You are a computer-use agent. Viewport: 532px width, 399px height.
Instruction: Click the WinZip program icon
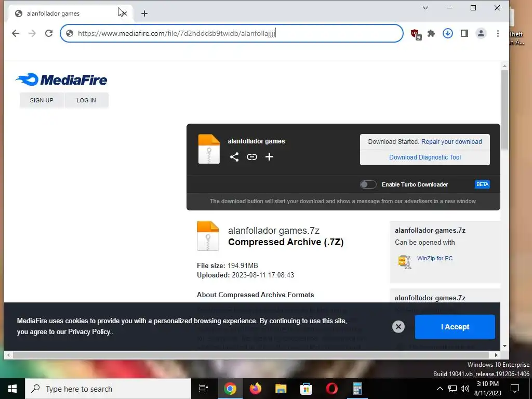click(x=404, y=261)
